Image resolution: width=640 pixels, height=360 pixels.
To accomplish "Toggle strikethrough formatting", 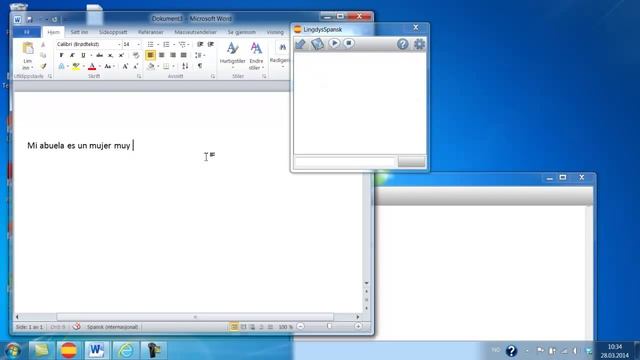I will (x=100, y=55).
